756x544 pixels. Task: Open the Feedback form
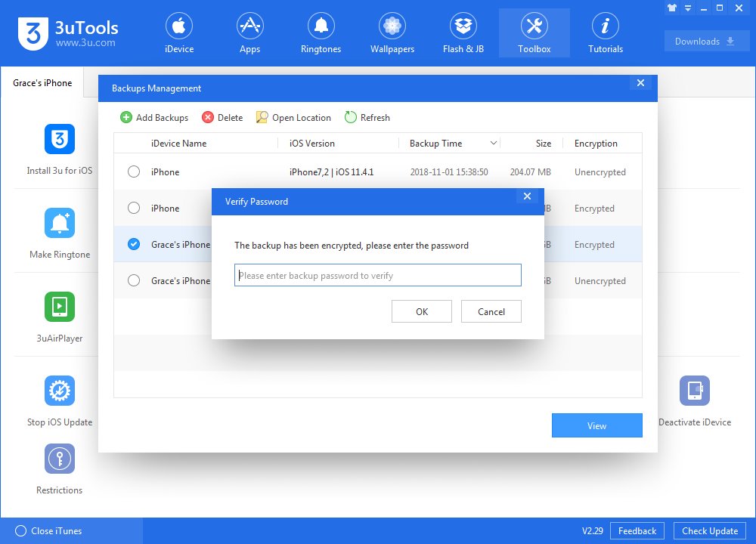coord(637,530)
